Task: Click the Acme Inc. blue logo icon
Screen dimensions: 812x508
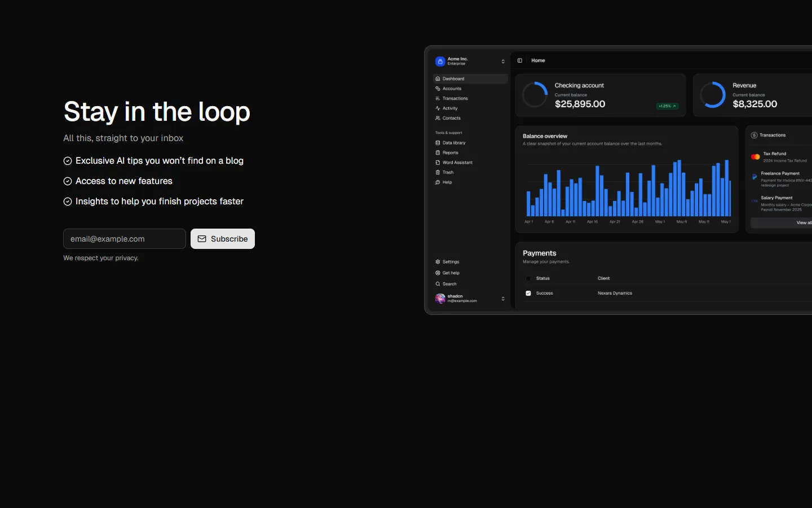Action: (x=440, y=61)
